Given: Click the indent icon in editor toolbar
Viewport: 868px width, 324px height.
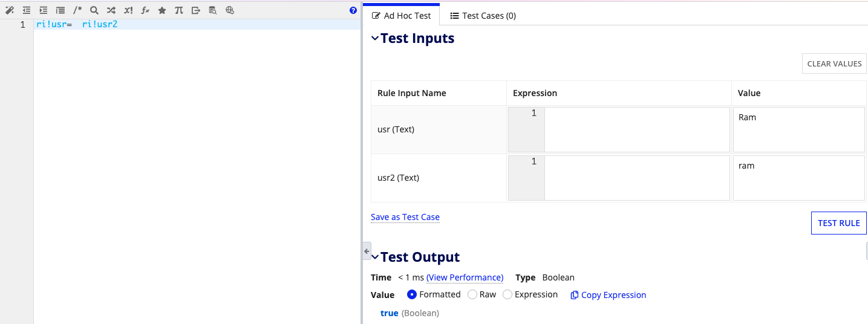Looking at the screenshot, I should [x=44, y=10].
